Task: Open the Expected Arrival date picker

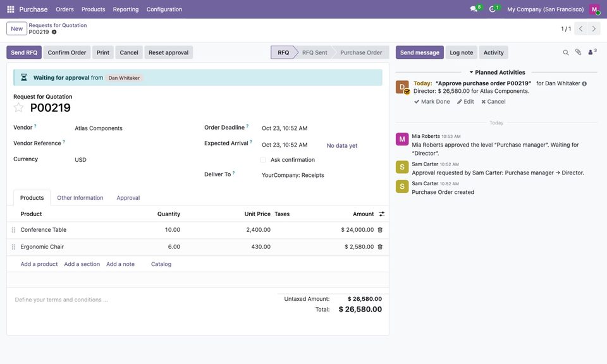Action: (285, 145)
